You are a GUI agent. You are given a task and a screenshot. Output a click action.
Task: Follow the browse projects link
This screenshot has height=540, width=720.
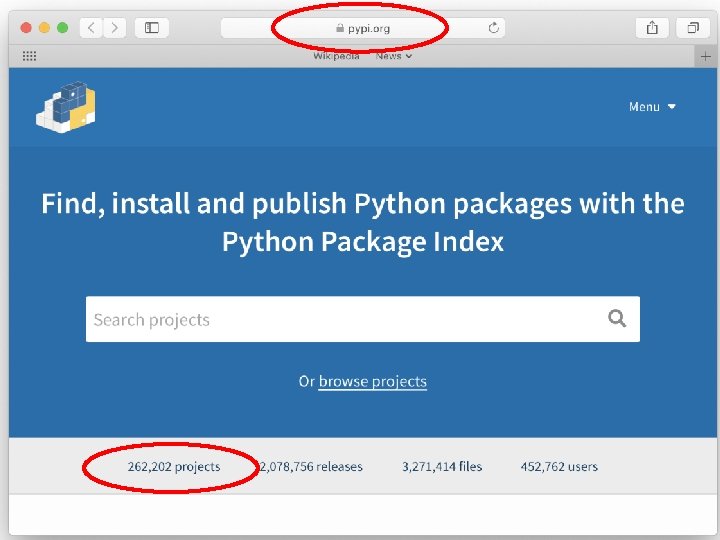(x=372, y=382)
